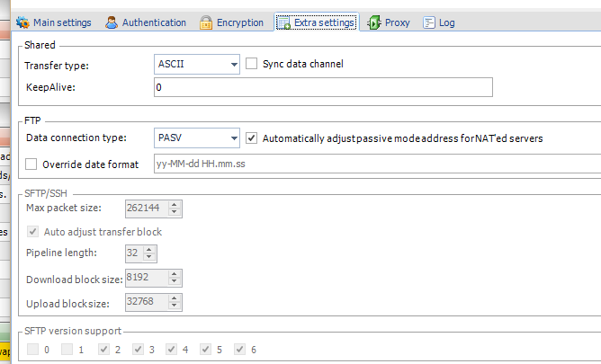Enable the Sync data channel checkbox
The image size is (601, 364).
(x=252, y=64)
